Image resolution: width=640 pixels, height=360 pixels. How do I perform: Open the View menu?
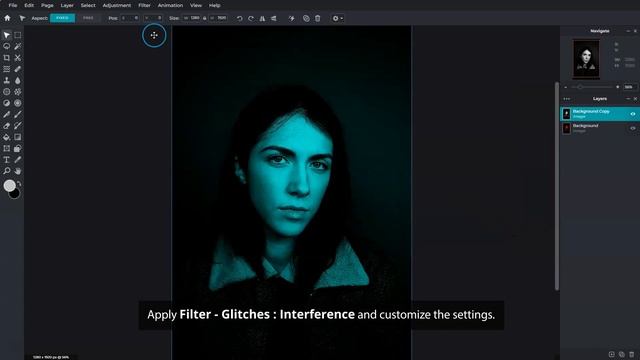[196, 5]
